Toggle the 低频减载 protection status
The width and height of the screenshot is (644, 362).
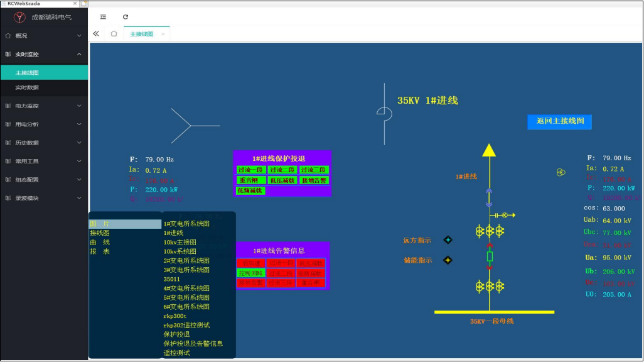click(250, 190)
